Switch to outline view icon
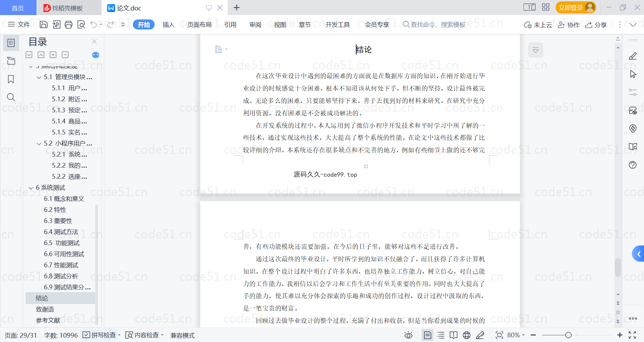The width and height of the screenshot is (644, 342). tap(441, 335)
